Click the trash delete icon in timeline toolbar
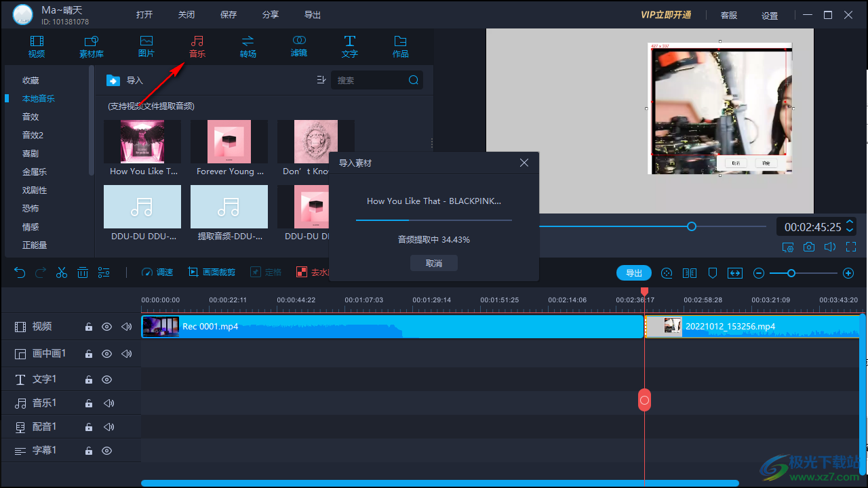868x488 pixels. tap(83, 272)
